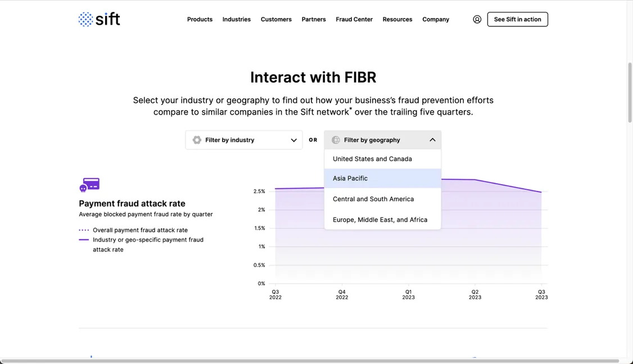Choose Central and South America

pyautogui.click(x=382, y=199)
